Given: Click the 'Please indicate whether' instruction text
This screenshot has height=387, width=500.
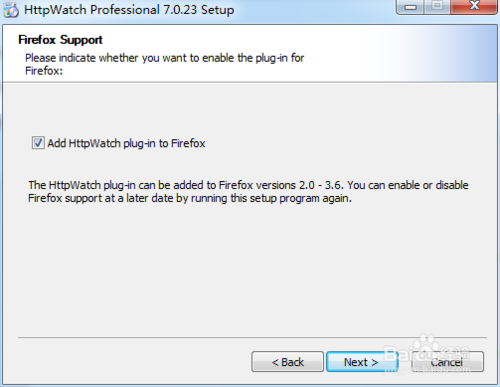Looking at the screenshot, I should 82,58.
